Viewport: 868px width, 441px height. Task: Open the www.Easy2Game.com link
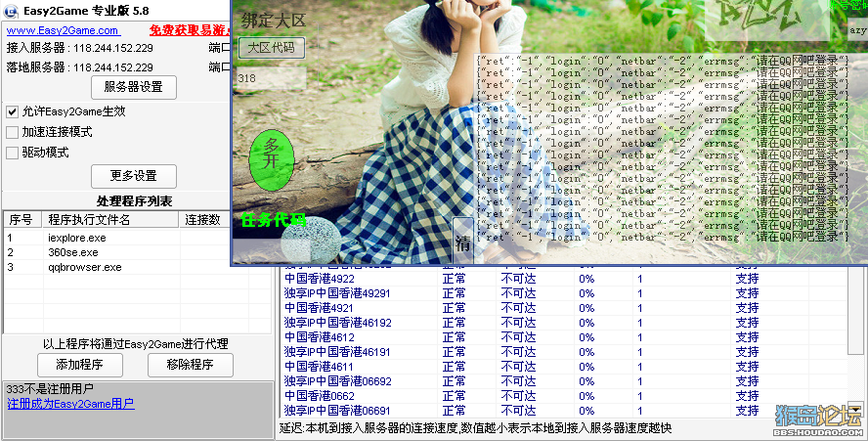point(63,30)
